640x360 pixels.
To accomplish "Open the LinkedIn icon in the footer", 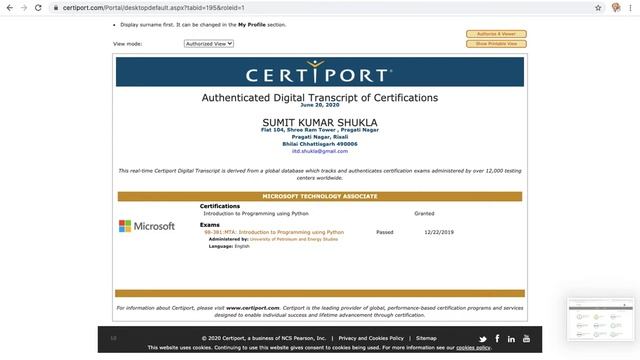I will [x=511, y=339].
